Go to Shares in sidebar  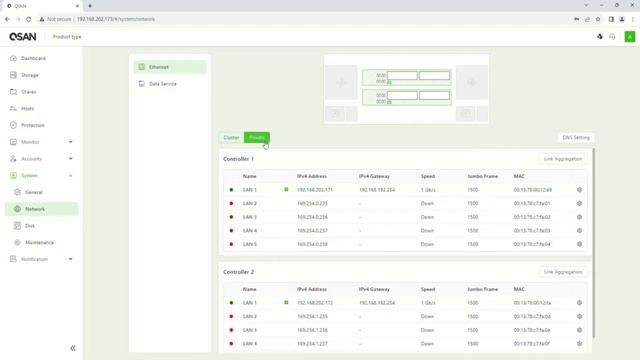coord(29,92)
